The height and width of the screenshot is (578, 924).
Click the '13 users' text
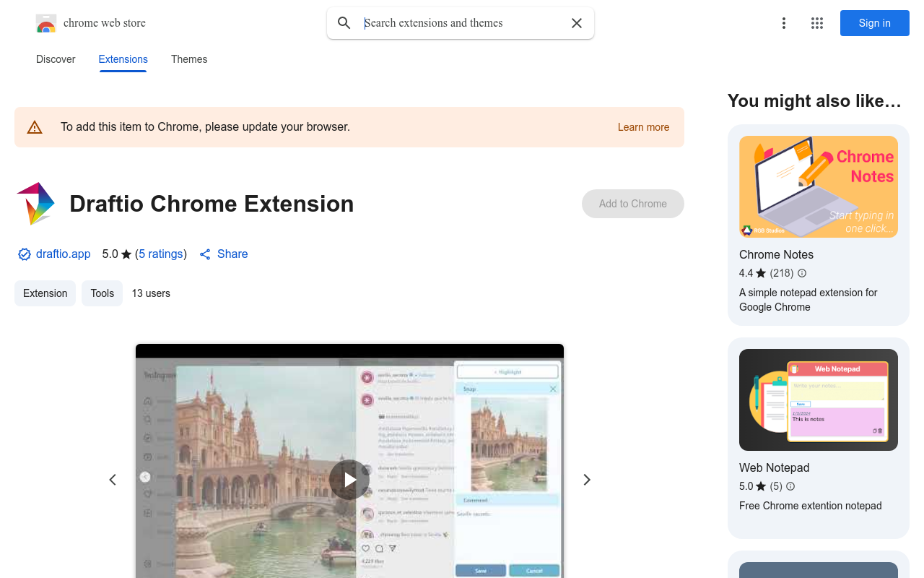coord(151,293)
